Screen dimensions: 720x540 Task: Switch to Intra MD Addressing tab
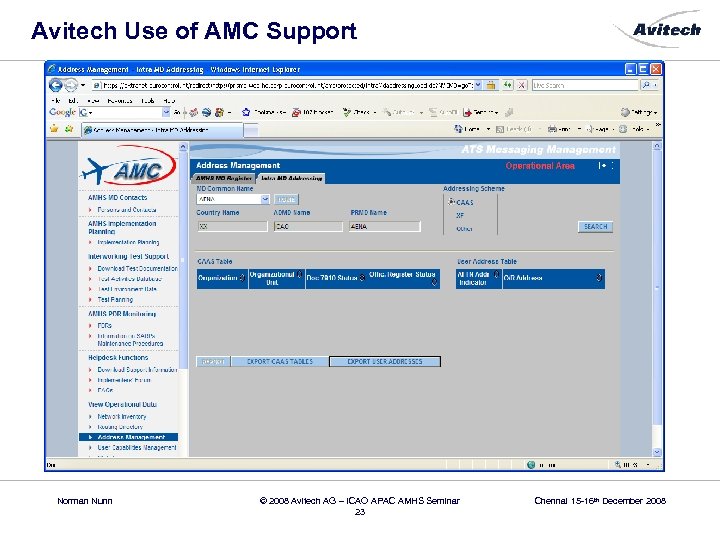click(292, 178)
